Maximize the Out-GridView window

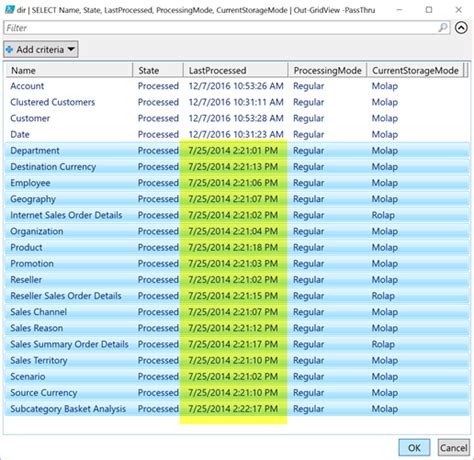(429, 10)
